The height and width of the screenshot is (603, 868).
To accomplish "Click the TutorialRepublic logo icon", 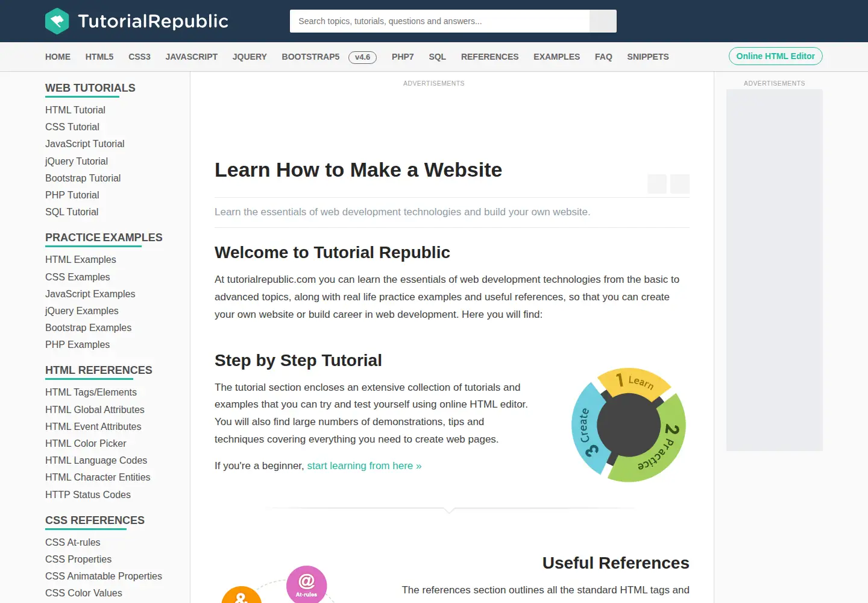I will click(x=57, y=21).
